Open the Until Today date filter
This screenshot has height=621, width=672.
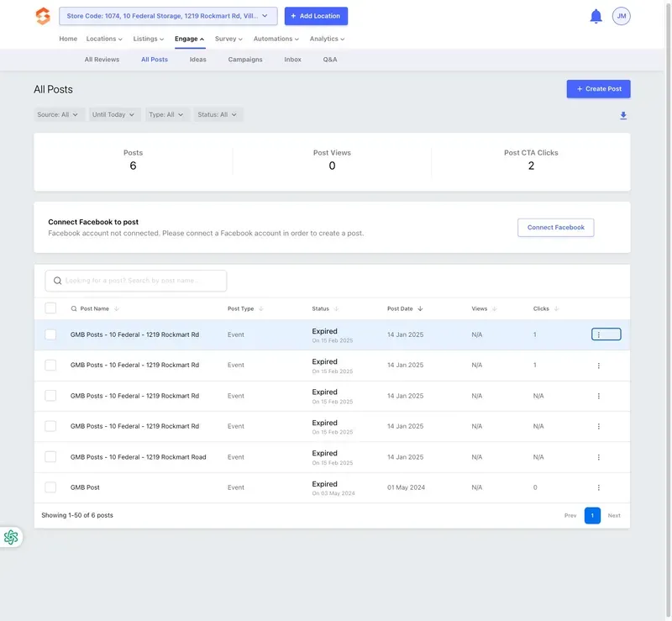(114, 114)
